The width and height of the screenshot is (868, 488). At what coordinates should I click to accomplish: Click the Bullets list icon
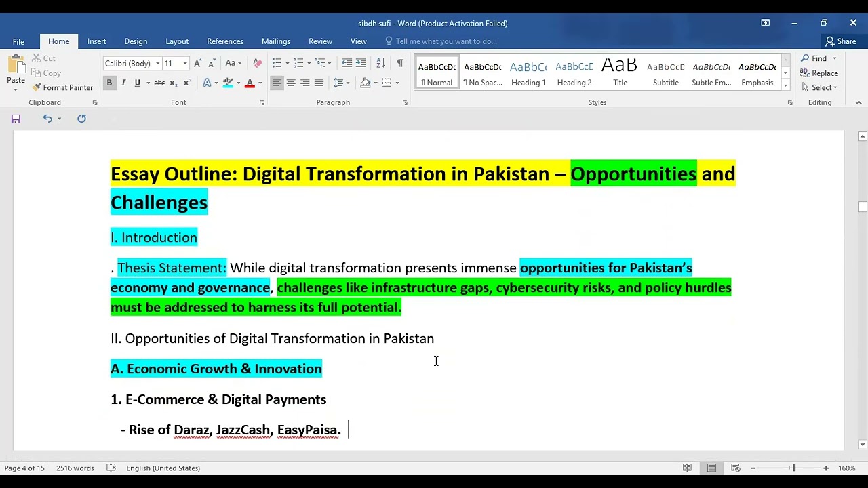[x=277, y=63]
